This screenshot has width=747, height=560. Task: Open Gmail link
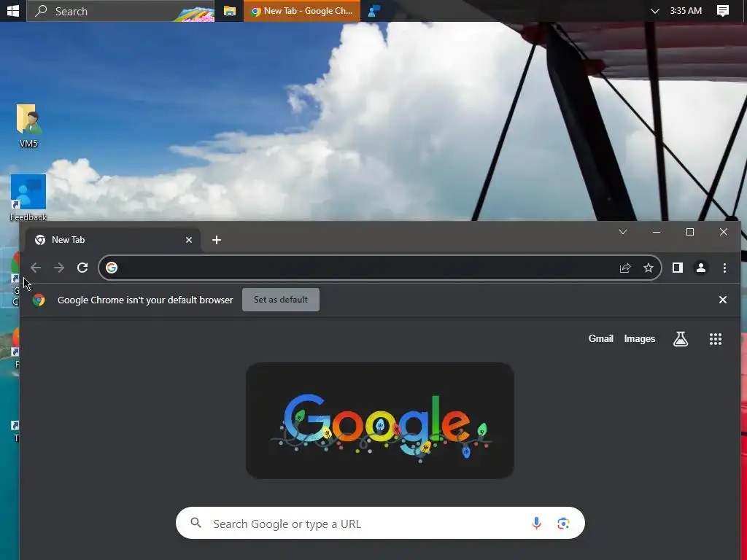pos(601,338)
